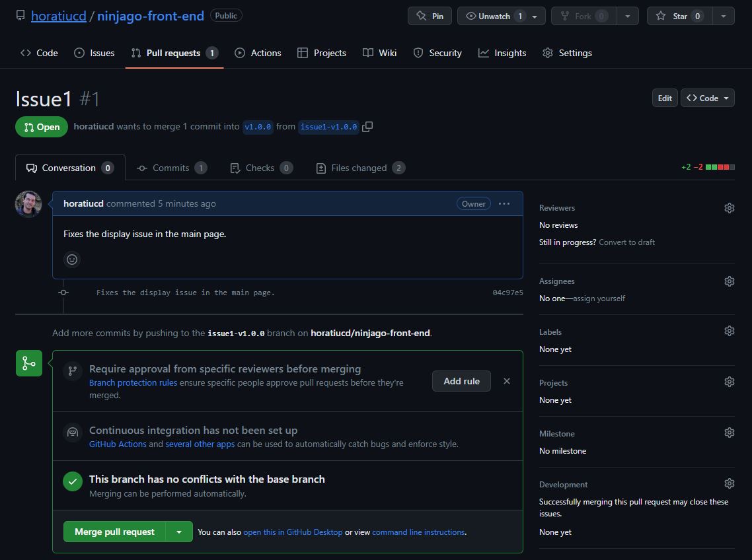Screen dimensions: 752x560
Task: Click the issue1-v1.0.0 head branch label
Action: tap(328, 127)
